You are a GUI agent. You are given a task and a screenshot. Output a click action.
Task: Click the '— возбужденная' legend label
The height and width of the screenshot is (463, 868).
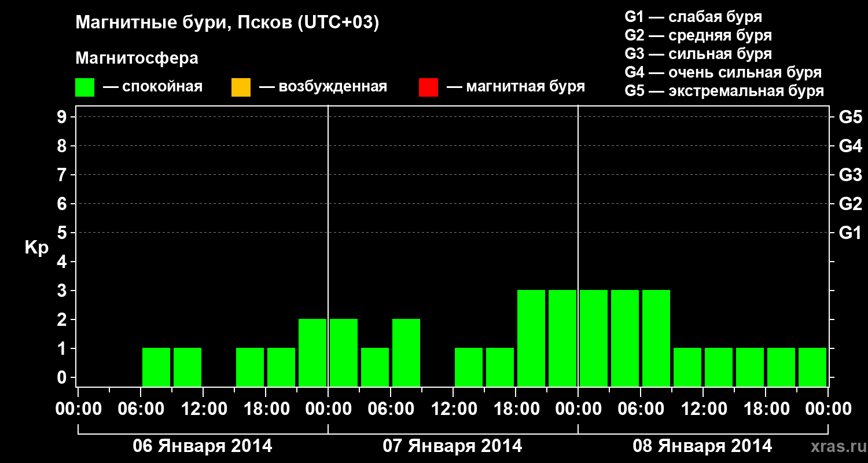[x=323, y=87]
